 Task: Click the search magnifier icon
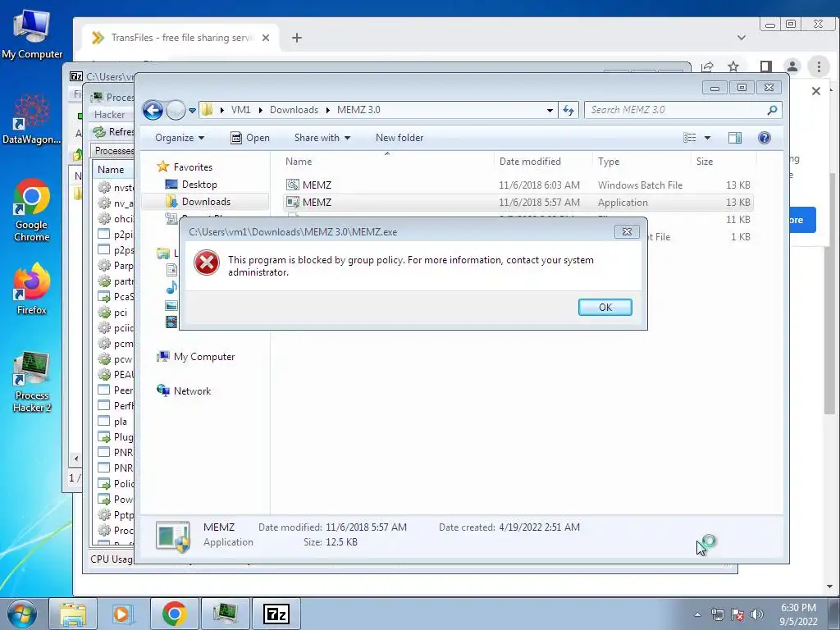point(772,110)
